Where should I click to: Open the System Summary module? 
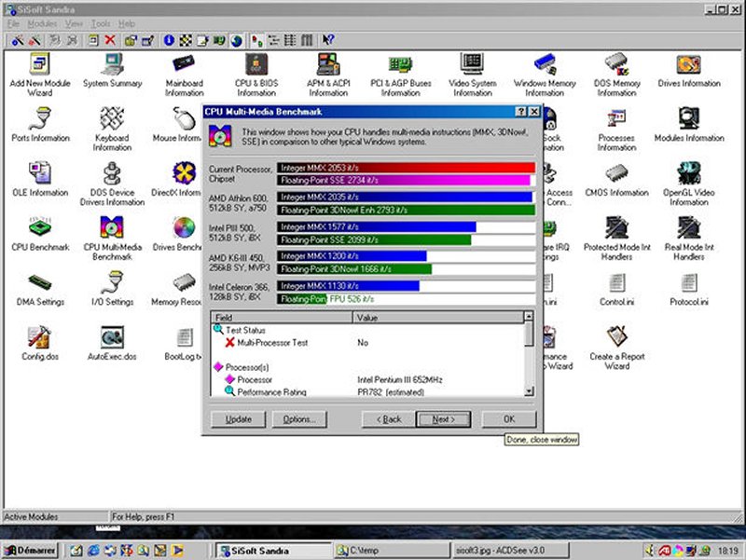click(x=112, y=70)
